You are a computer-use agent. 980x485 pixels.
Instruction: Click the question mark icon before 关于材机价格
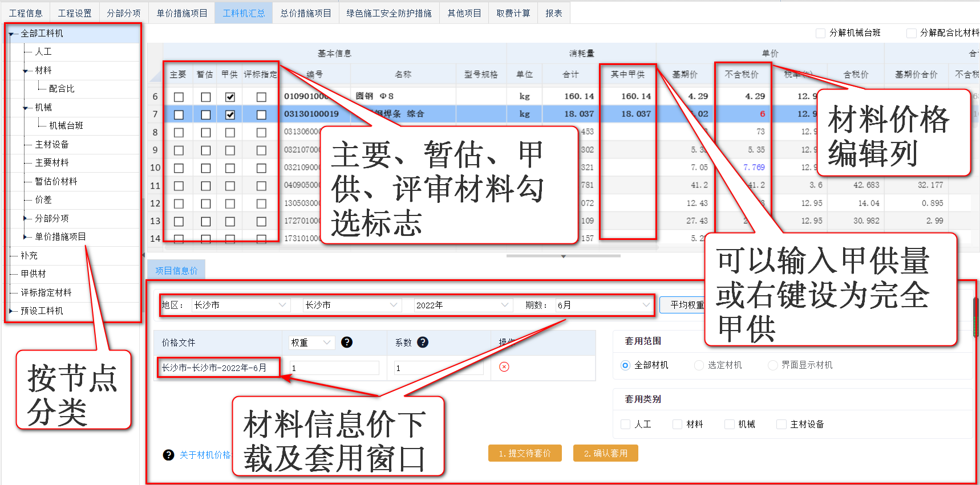click(x=168, y=455)
